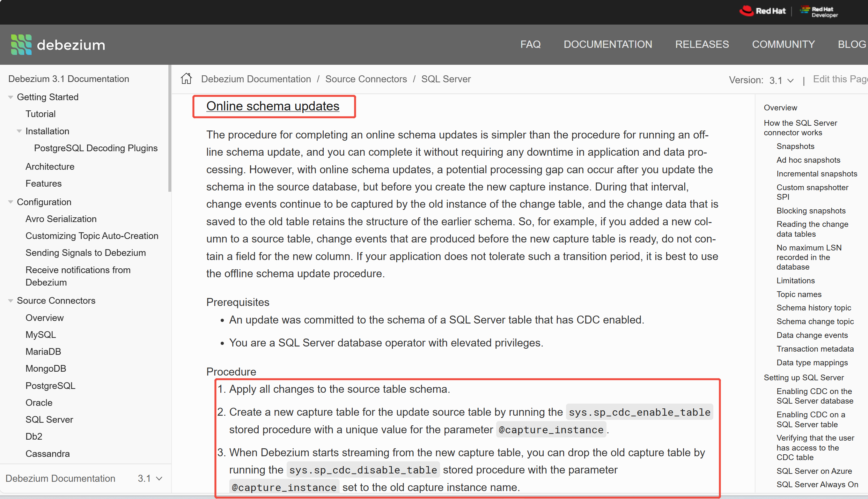Click the home breadcrumb icon
Image resolution: width=868 pixels, height=499 pixels.
186,79
